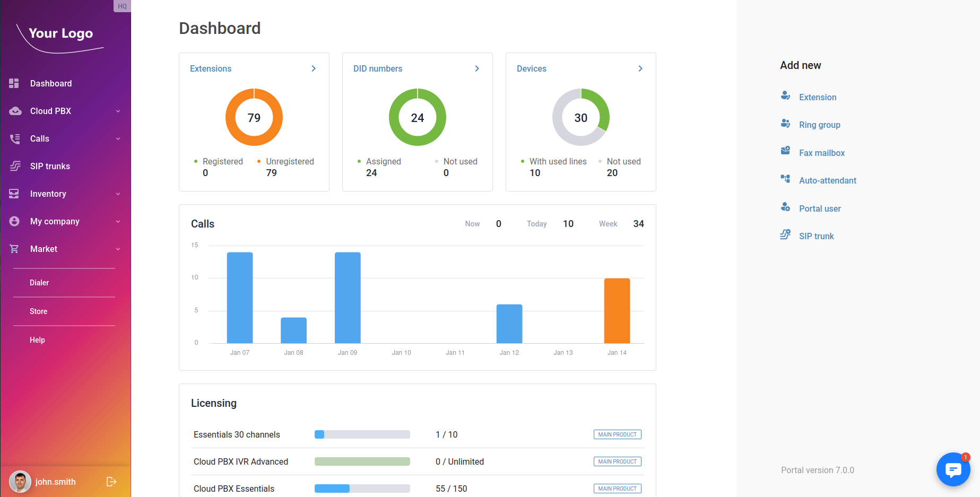
Task: Open the Help sidebar item
Action: click(37, 340)
